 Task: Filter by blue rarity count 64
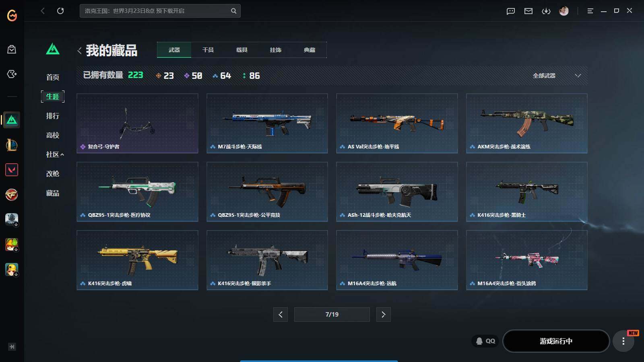[x=222, y=76]
